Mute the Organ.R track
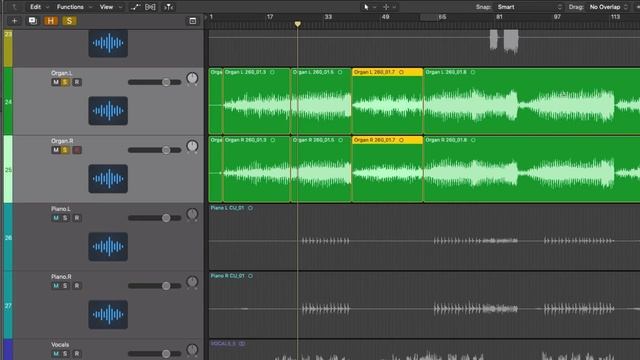 click(x=56, y=150)
